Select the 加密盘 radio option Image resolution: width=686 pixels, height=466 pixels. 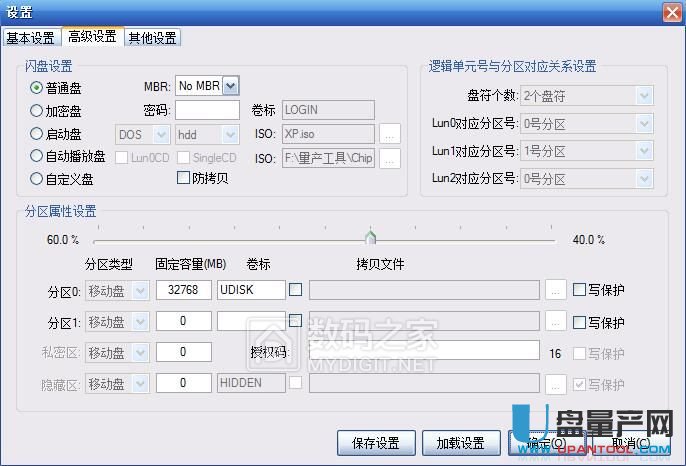pyautogui.click(x=37, y=111)
